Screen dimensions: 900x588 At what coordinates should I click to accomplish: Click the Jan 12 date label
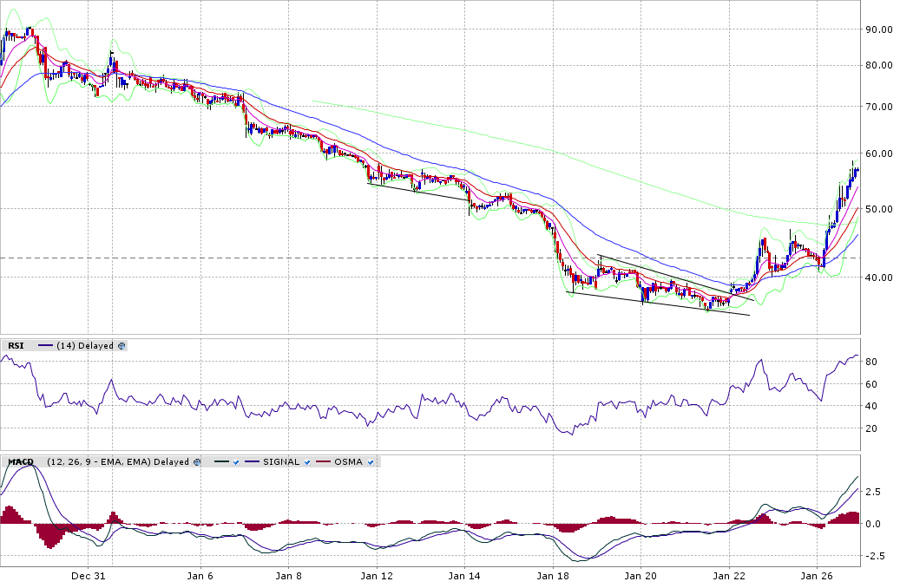point(377,576)
